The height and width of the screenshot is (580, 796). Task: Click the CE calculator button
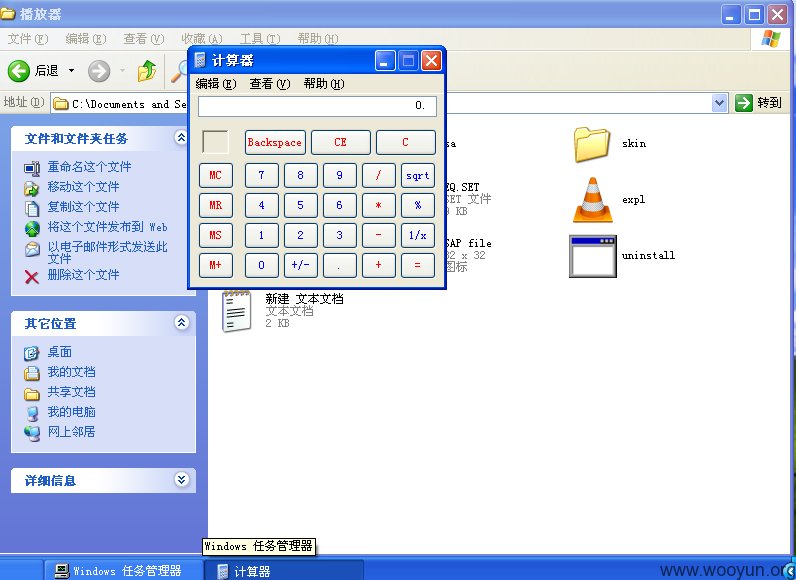click(341, 143)
